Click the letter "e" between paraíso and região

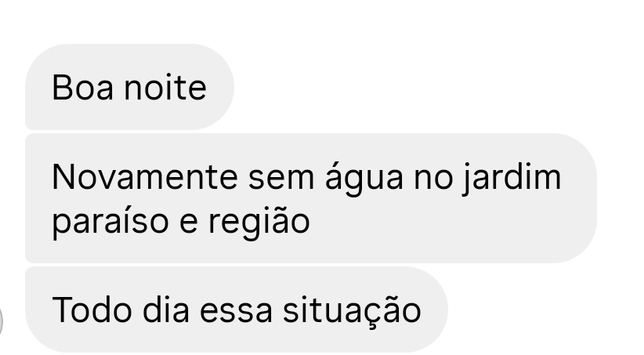(x=189, y=223)
